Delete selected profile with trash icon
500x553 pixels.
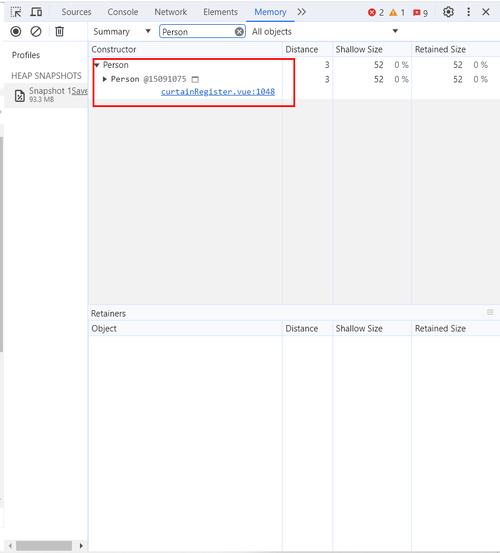coord(59,32)
